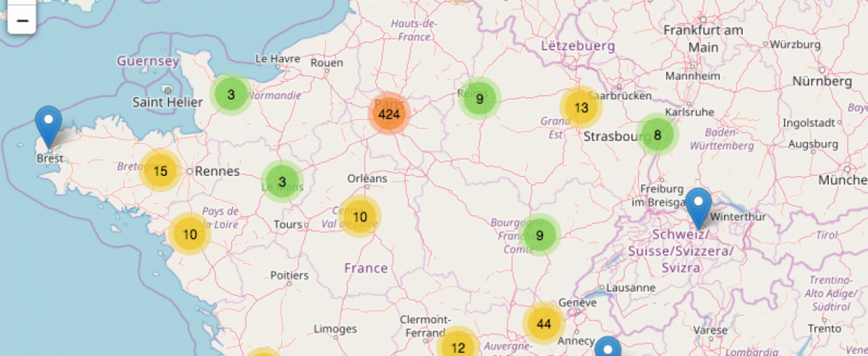Open the green 8 cluster at Strasbourg
868x356 pixels.
pos(657,135)
